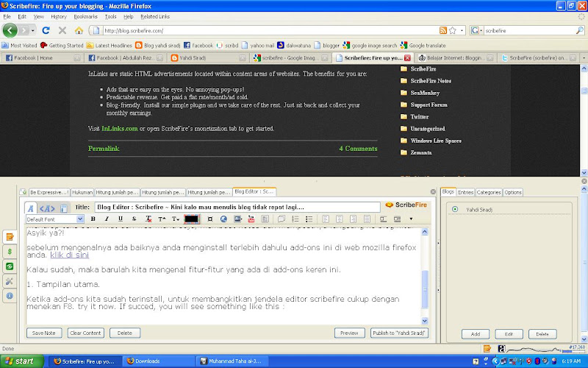588x368 pixels.
Task: Open the 4 Comments link
Action: (358, 149)
